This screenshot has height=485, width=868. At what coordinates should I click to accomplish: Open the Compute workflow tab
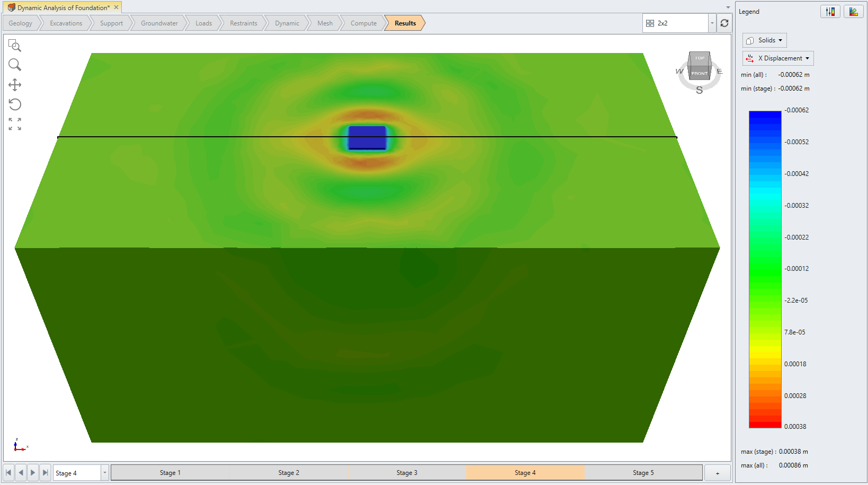click(x=364, y=23)
